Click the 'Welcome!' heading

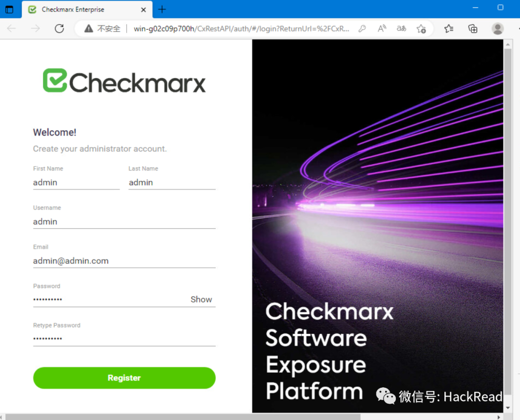tap(55, 132)
